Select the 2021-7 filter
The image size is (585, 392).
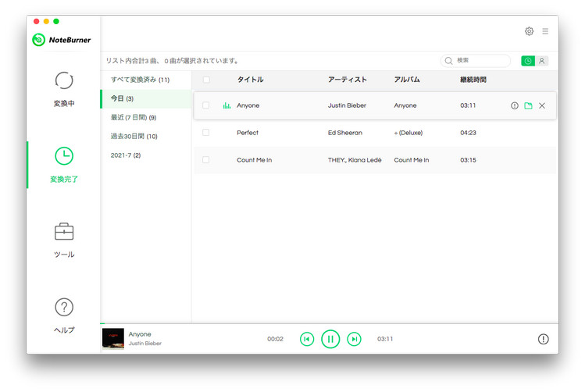point(146,155)
